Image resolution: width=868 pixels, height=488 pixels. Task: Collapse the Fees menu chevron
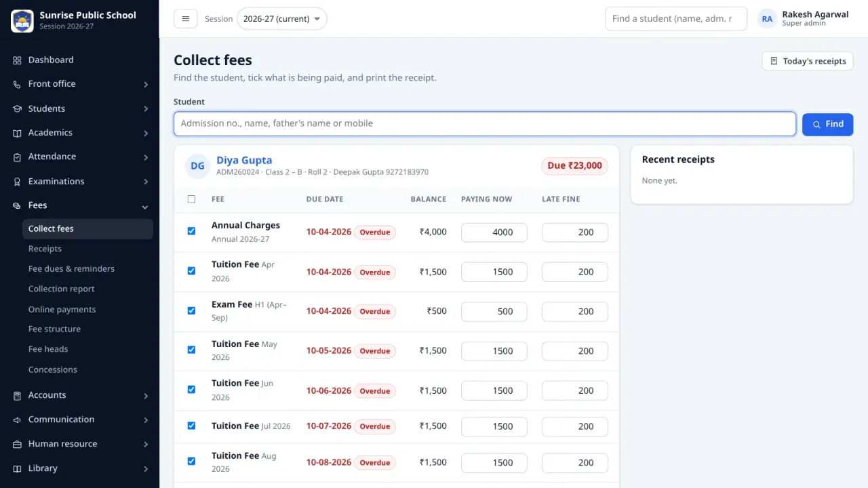click(145, 207)
